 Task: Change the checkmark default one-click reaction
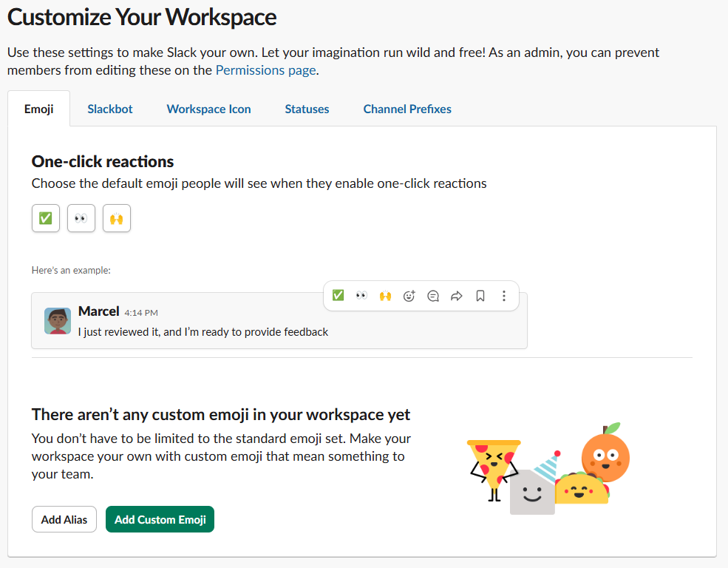pos(46,218)
